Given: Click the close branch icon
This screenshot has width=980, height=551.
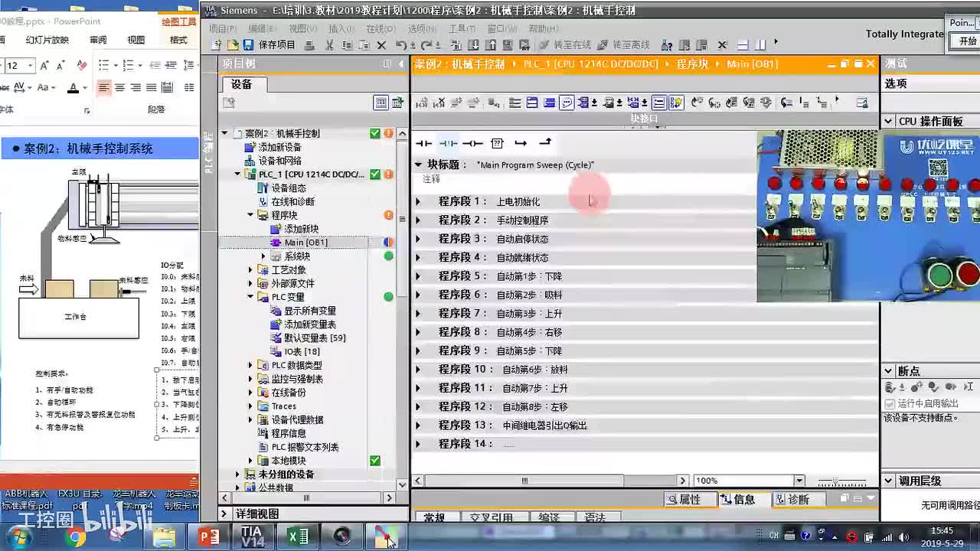Looking at the screenshot, I should [545, 143].
